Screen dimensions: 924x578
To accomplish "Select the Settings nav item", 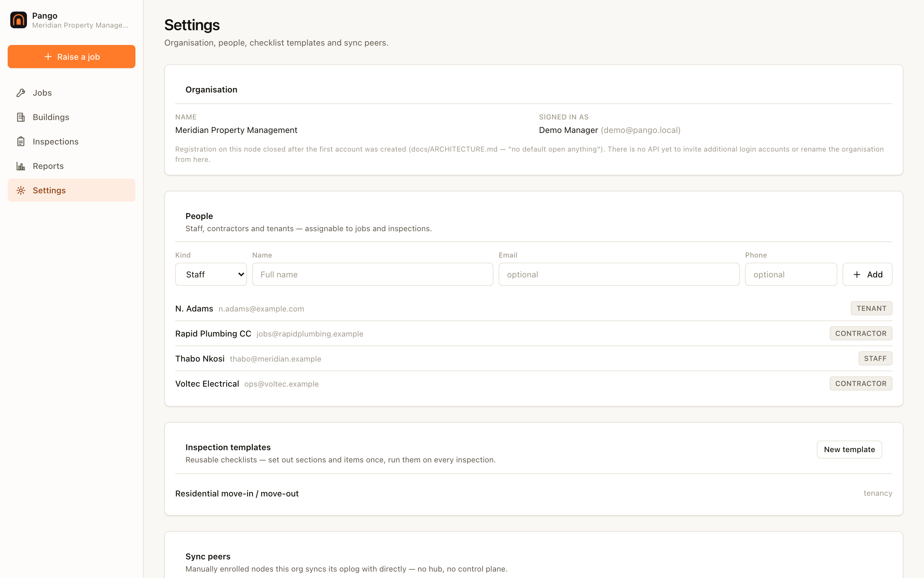I will pyautogui.click(x=72, y=190).
